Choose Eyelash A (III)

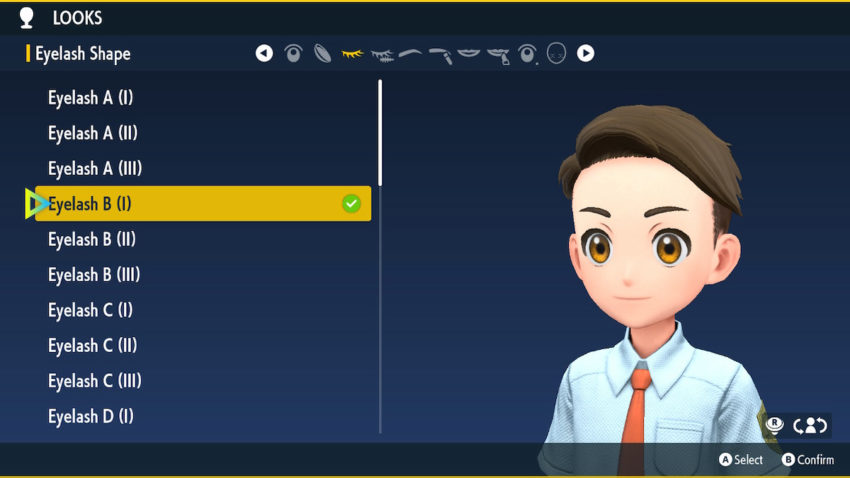pos(95,169)
